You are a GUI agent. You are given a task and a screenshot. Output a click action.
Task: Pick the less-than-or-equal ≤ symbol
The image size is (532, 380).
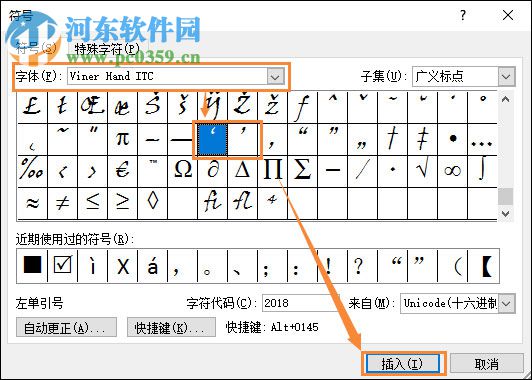click(92, 203)
